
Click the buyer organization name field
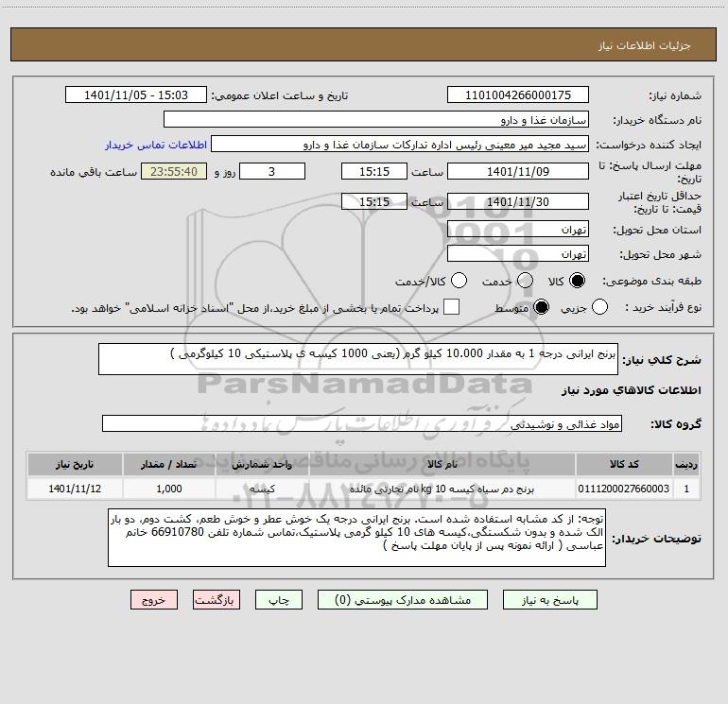[x=376, y=120]
